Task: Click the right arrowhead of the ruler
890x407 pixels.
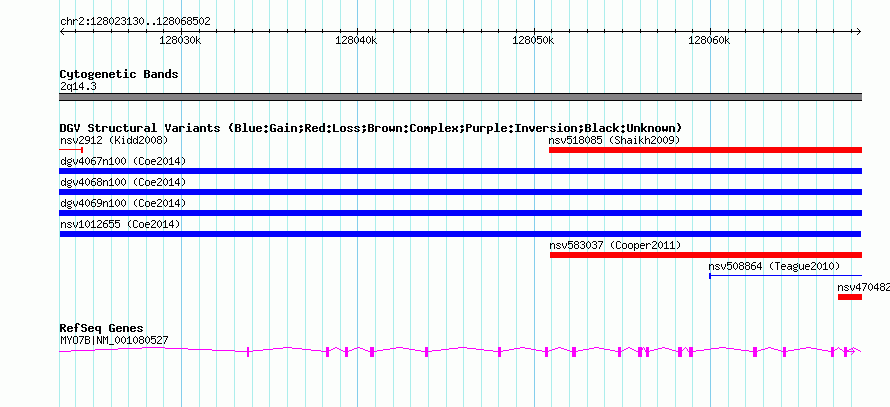Action: pyautogui.click(x=859, y=31)
